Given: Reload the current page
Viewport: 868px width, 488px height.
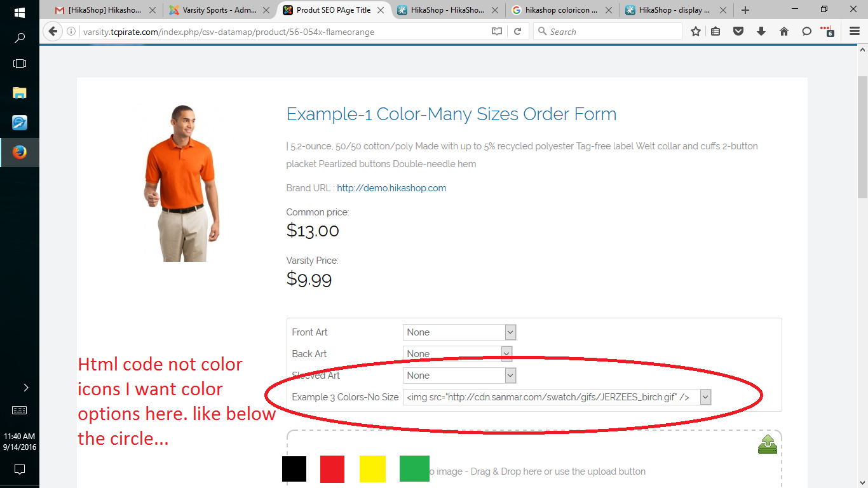Looking at the screenshot, I should click(x=518, y=31).
